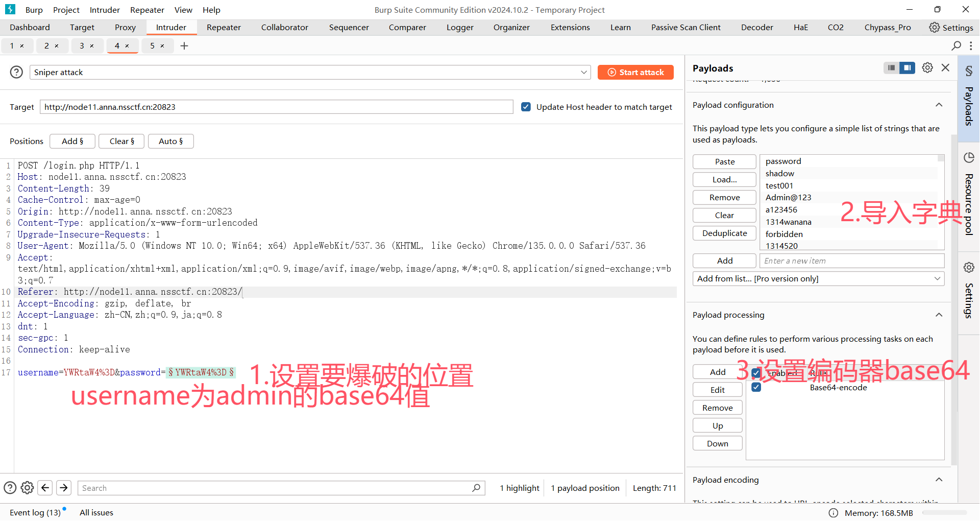Toggle the Base64-encode rule enabled checkbox
980x521 pixels.
(756, 387)
